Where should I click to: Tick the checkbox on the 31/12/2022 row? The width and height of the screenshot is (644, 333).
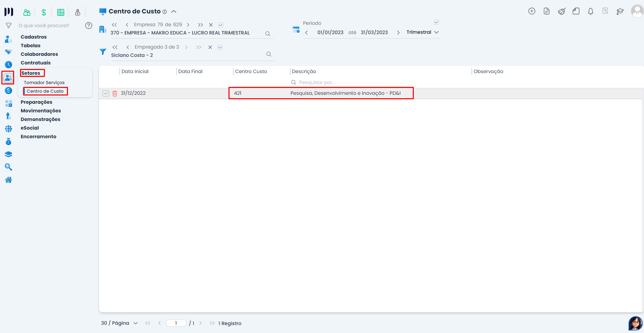tap(106, 93)
